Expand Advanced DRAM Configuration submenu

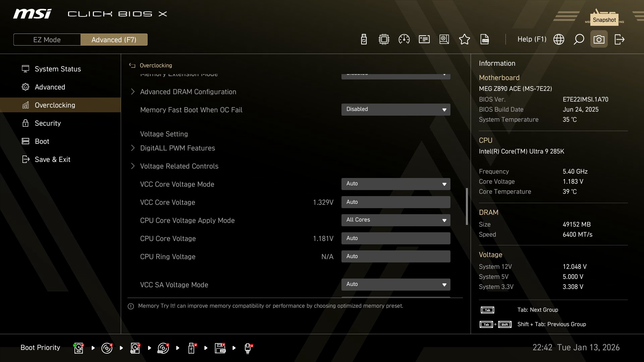(188, 92)
